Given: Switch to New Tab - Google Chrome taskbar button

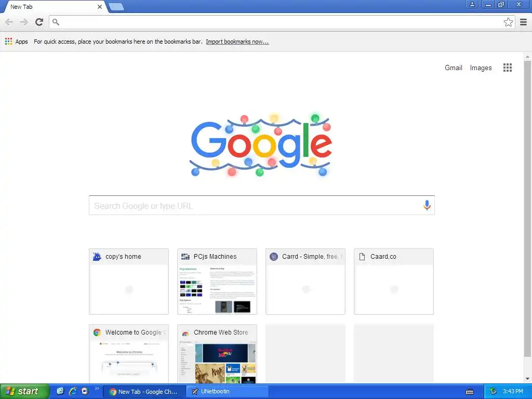Looking at the screenshot, I should coord(144,392).
